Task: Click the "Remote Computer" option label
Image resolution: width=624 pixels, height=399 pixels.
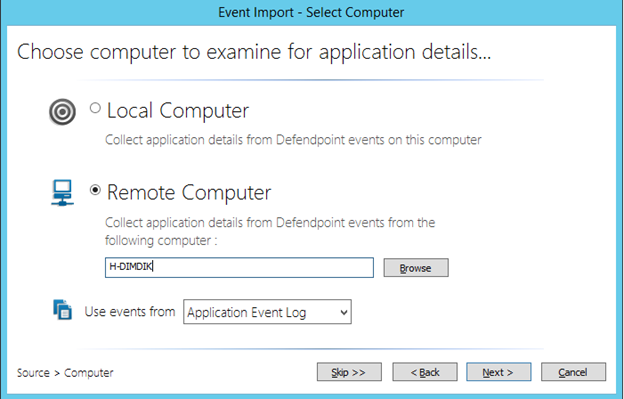Action: click(x=189, y=193)
